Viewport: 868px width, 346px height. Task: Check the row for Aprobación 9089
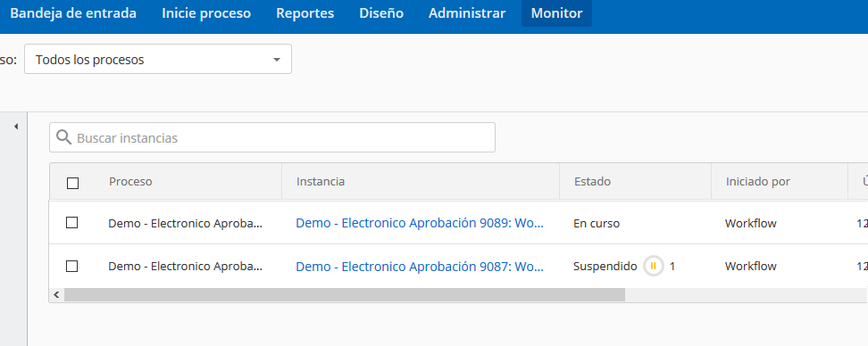[x=72, y=222]
